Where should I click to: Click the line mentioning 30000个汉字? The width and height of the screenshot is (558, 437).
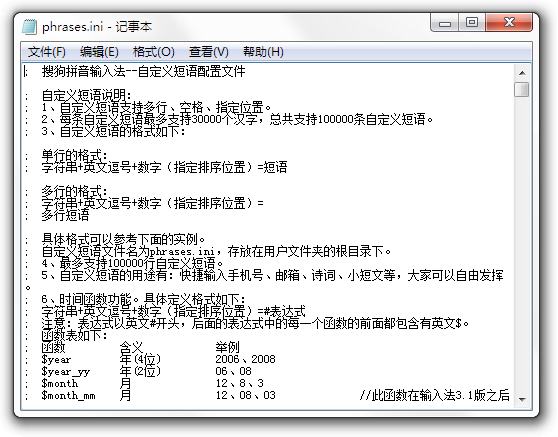[237, 119]
